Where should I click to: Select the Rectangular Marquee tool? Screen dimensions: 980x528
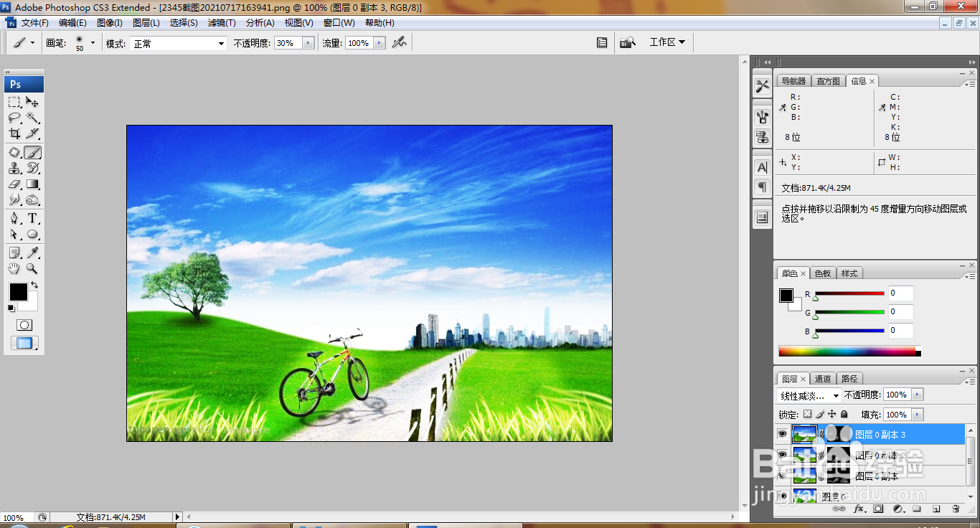pyautogui.click(x=15, y=102)
